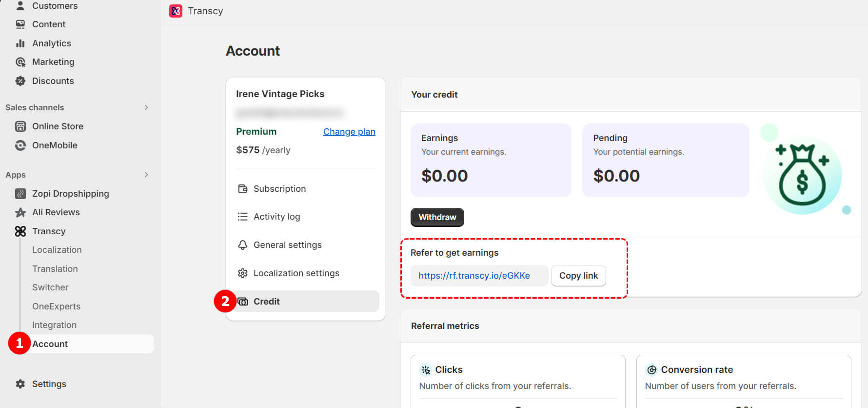
Task: Click the Pending earnings card
Action: 666,160
